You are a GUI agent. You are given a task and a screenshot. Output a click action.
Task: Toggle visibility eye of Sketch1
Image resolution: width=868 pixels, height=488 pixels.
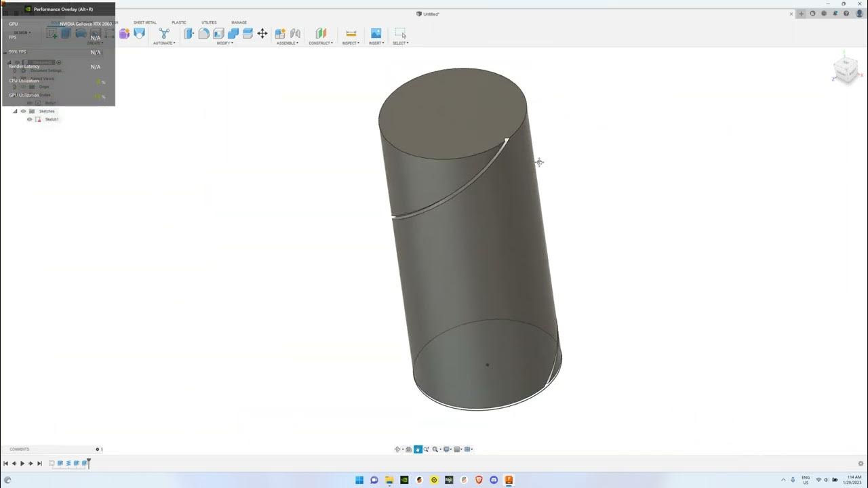(29, 119)
